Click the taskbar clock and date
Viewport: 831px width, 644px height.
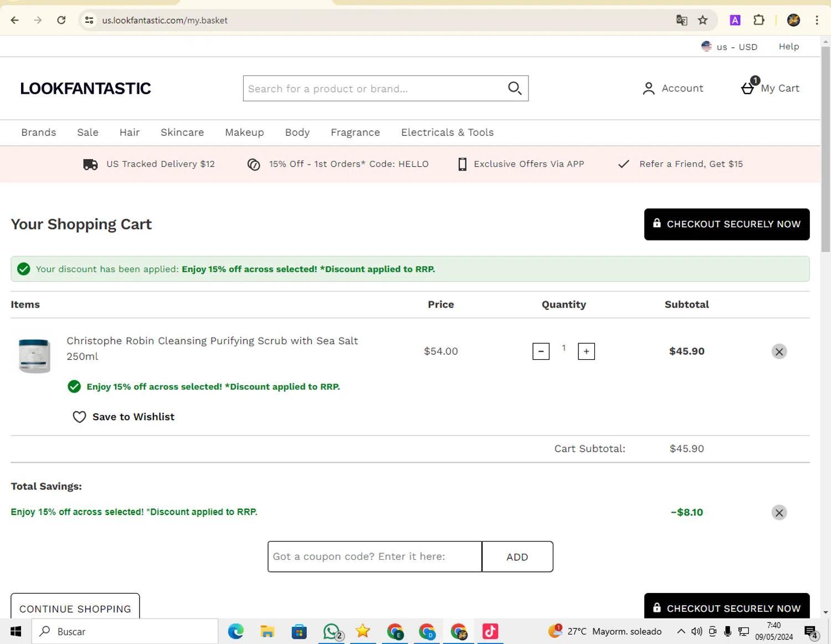point(773,631)
